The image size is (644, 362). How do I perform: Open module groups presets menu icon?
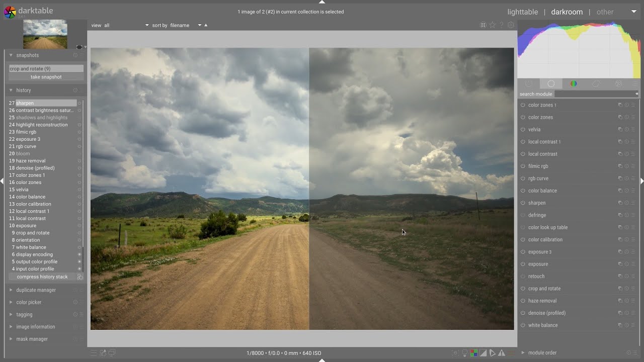[635, 84]
